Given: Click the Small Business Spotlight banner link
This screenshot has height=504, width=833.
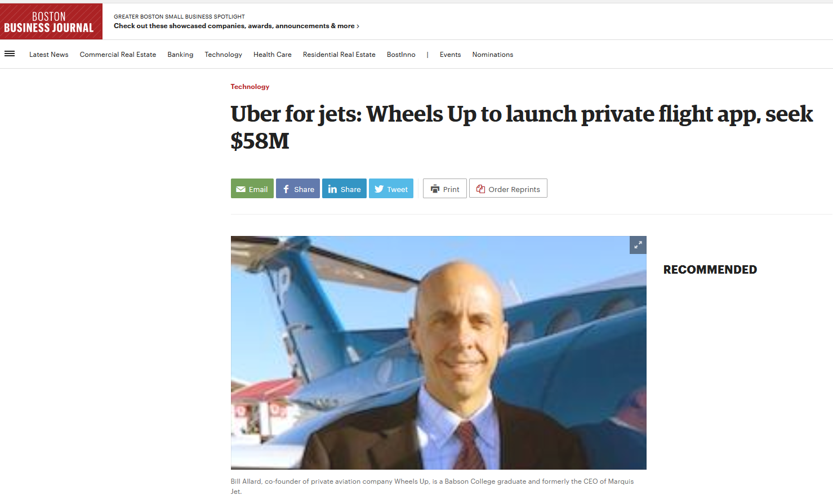Looking at the screenshot, I should [x=237, y=21].
